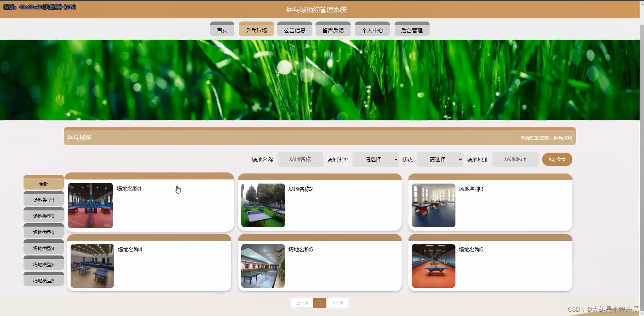
Task: Open the 状态 selection dropdown
Action: pos(440,159)
